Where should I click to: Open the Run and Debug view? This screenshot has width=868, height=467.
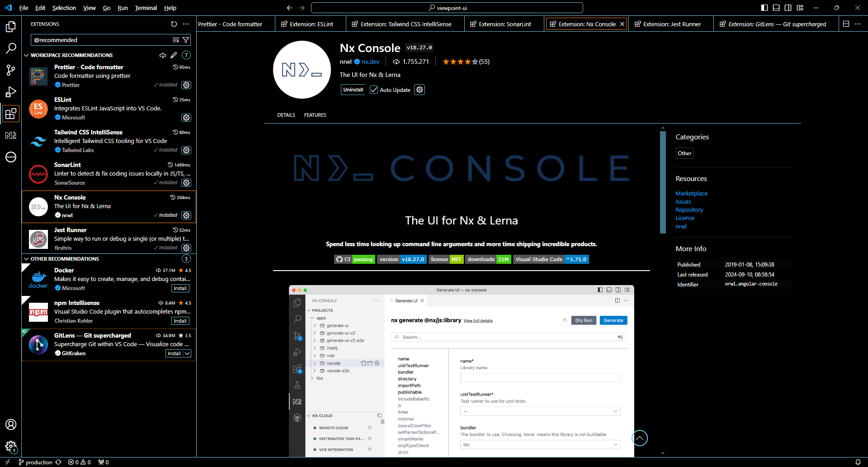pos(11,92)
